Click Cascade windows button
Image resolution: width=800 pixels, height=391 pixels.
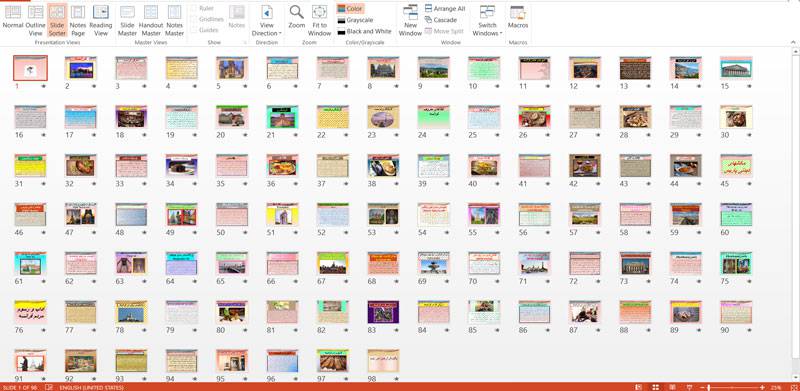click(x=441, y=20)
